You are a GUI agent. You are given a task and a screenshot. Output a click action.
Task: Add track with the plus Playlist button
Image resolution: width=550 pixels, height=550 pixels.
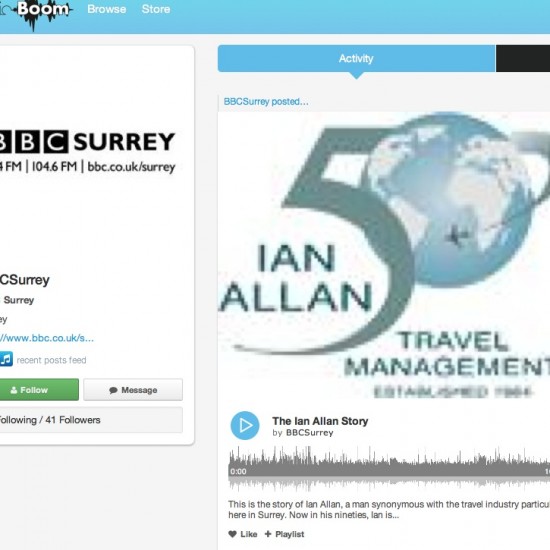(x=284, y=534)
